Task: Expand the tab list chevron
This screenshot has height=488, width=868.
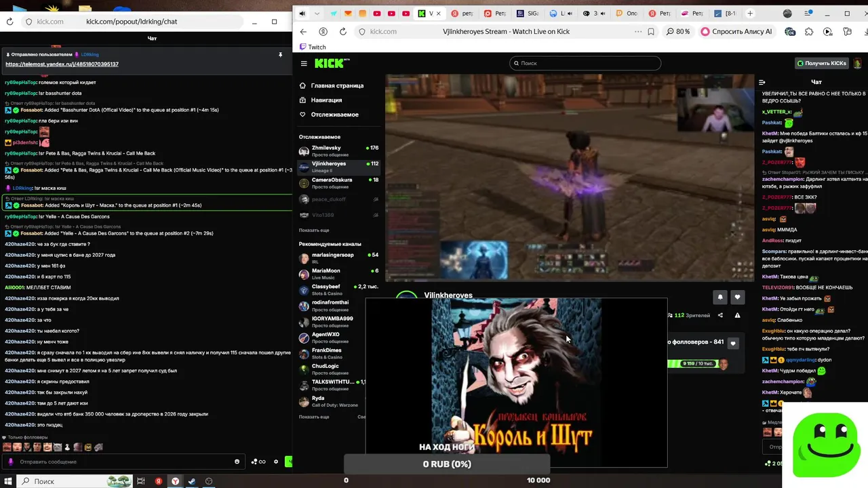Action: [317, 13]
